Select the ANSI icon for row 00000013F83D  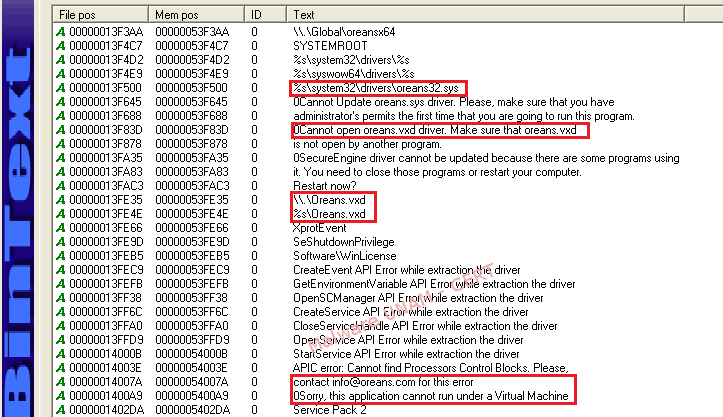coord(60,130)
